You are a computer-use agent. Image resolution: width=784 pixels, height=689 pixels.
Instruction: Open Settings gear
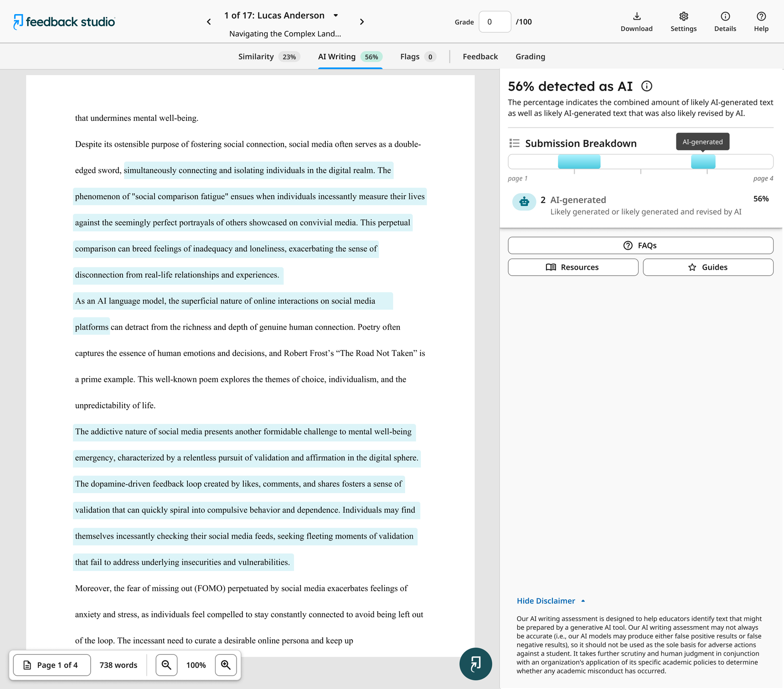click(x=683, y=22)
